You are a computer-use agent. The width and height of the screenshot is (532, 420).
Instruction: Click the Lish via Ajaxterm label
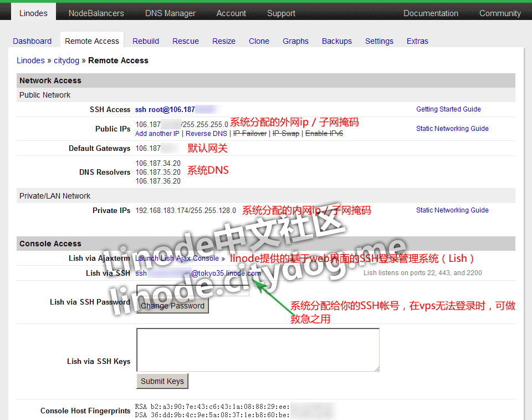(99, 258)
